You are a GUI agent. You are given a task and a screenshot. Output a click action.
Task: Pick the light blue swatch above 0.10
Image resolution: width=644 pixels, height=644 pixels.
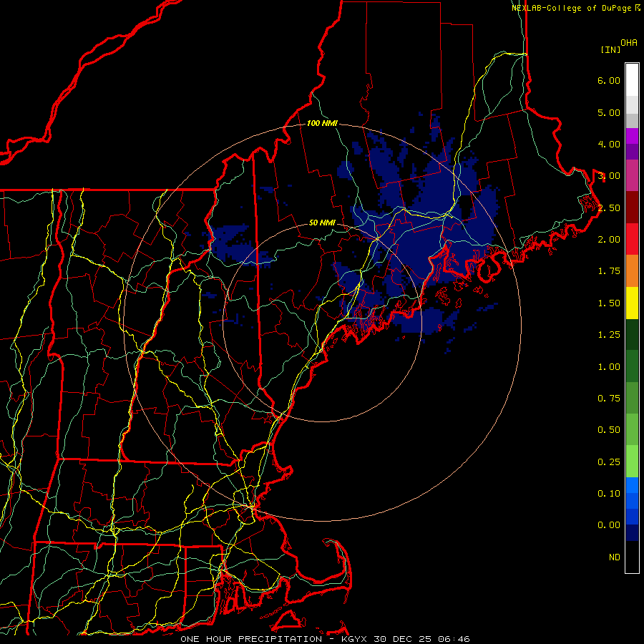632,485
